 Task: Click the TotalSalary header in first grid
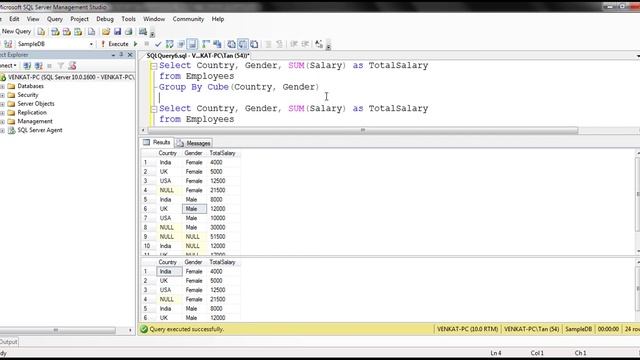point(223,153)
